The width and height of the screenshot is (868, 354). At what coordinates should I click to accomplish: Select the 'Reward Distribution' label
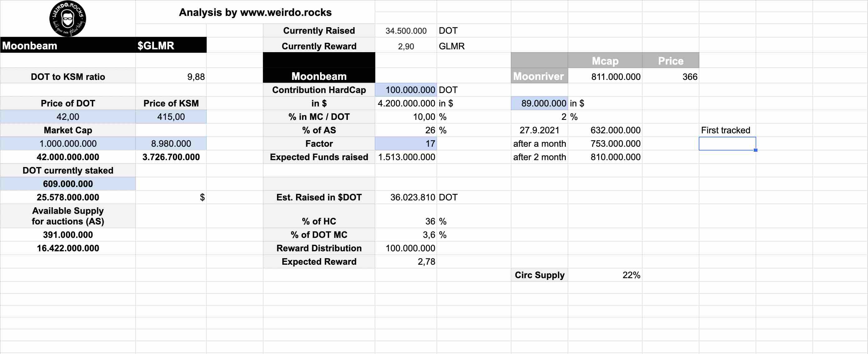319,248
